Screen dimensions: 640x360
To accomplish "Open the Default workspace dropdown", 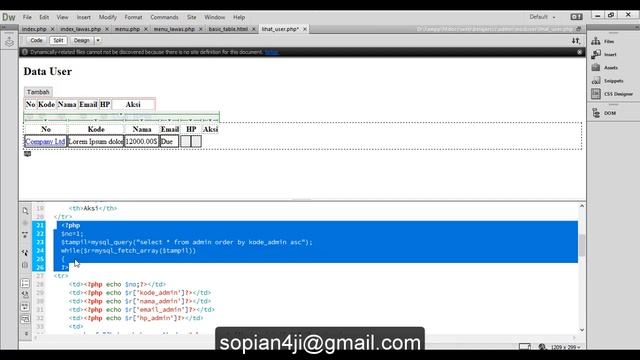I will pyautogui.click(x=542, y=17).
